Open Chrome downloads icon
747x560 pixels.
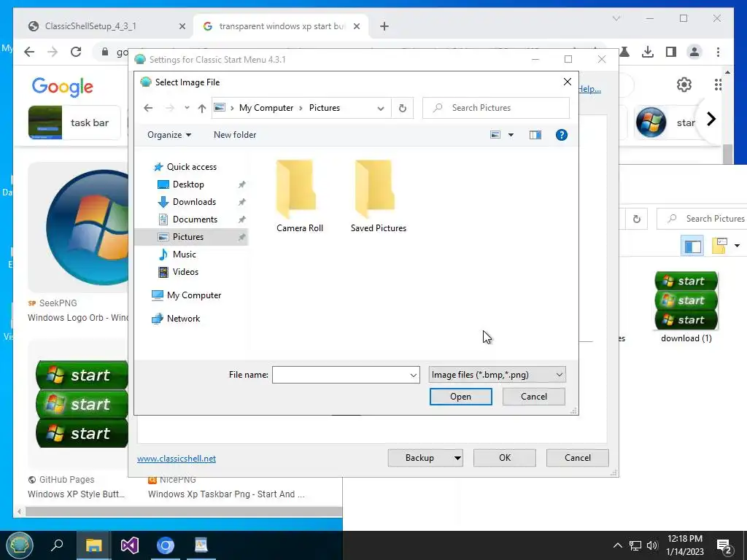tap(648, 52)
